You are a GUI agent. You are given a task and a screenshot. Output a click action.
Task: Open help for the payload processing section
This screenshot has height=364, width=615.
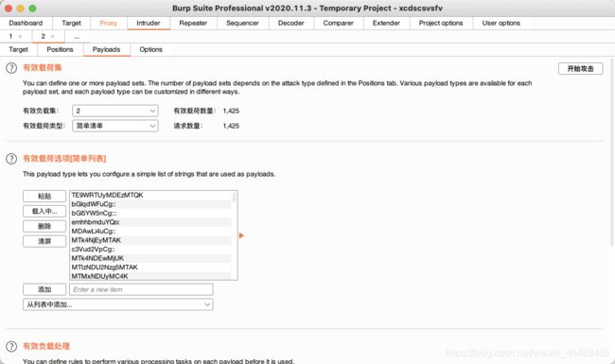click(x=11, y=346)
